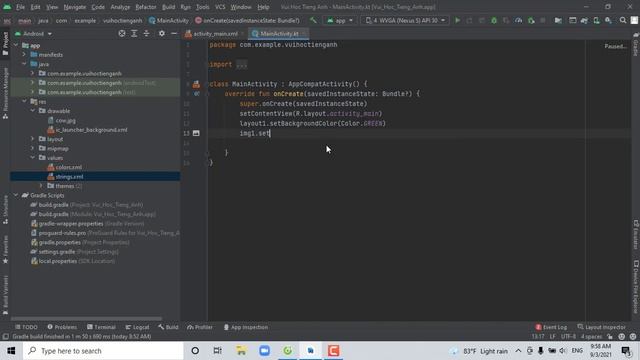The height and width of the screenshot is (360, 640).
Task: Open the App Inspection tool window
Action: pyautogui.click(x=246, y=327)
